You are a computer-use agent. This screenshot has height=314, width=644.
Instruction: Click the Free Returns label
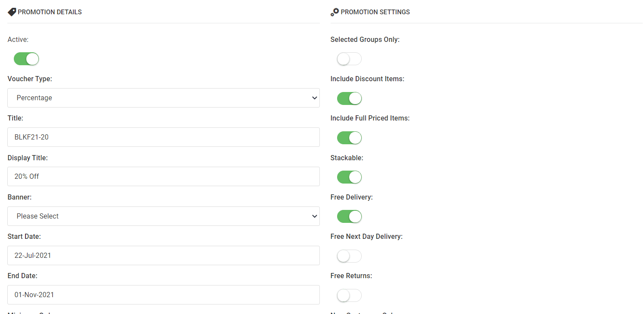click(351, 276)
